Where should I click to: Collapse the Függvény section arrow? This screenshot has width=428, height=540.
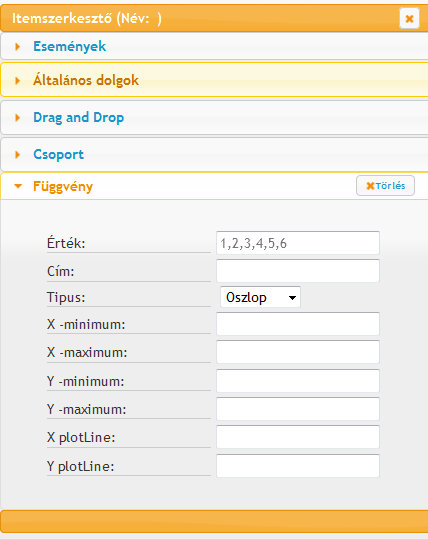(x=18, y=186)
